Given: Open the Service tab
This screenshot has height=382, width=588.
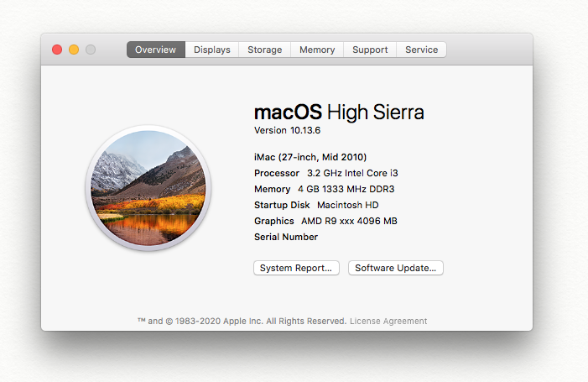Looking at the screenshot, I should pyautogui.click(x=422, y=50).
